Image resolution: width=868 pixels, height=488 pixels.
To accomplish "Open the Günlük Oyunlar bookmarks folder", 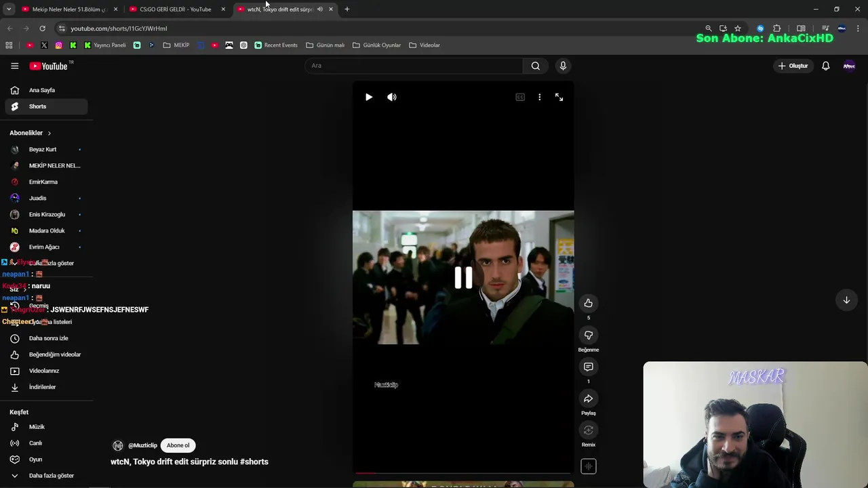I will (x=377, y=45).
